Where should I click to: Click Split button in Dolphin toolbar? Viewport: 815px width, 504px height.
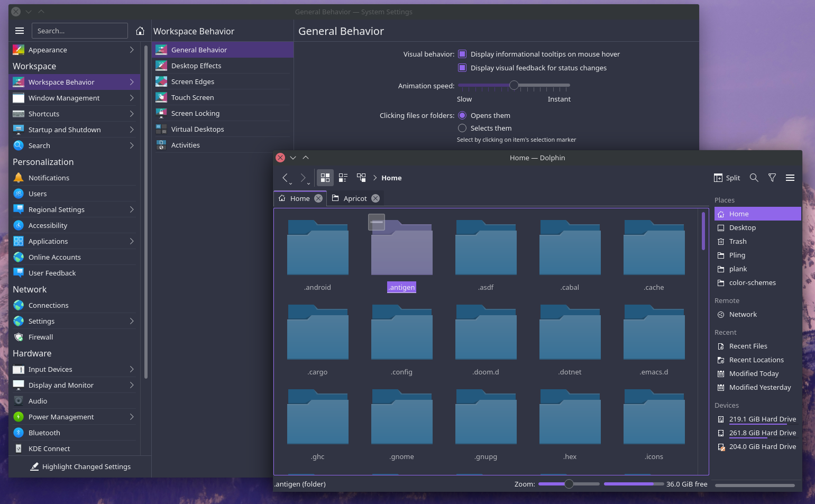click(727, 178)
